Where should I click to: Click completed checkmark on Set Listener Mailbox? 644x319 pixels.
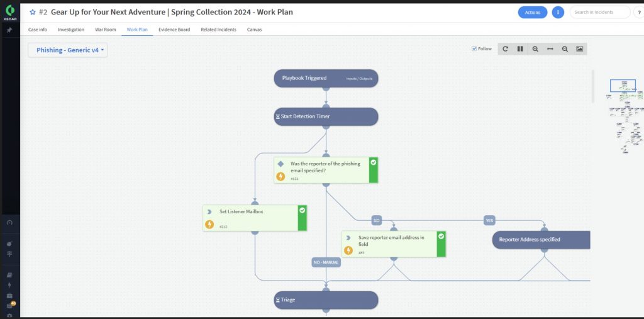tap(303, 211)
